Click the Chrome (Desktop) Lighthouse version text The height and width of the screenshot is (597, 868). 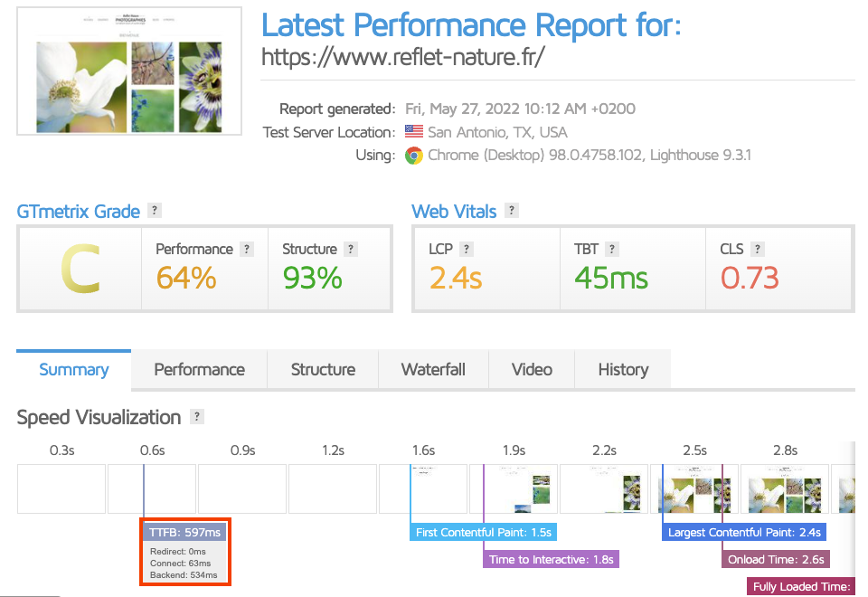click(590, 155)
